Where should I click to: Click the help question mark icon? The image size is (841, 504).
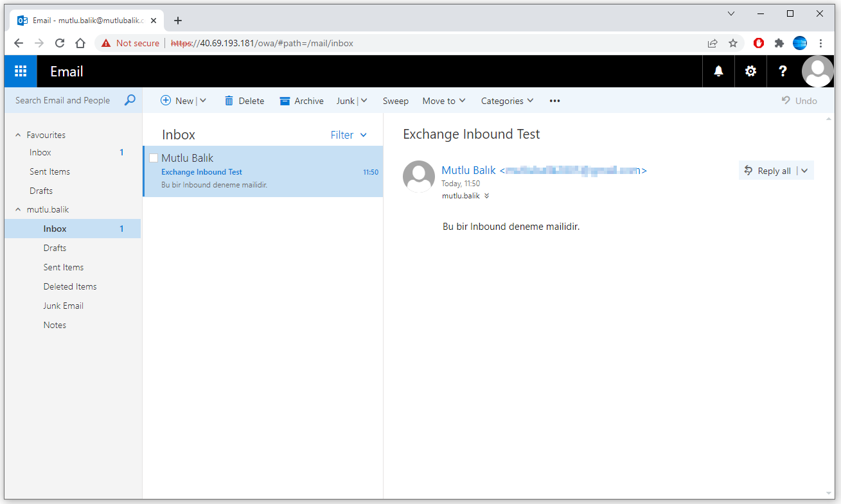pos(783,71)
